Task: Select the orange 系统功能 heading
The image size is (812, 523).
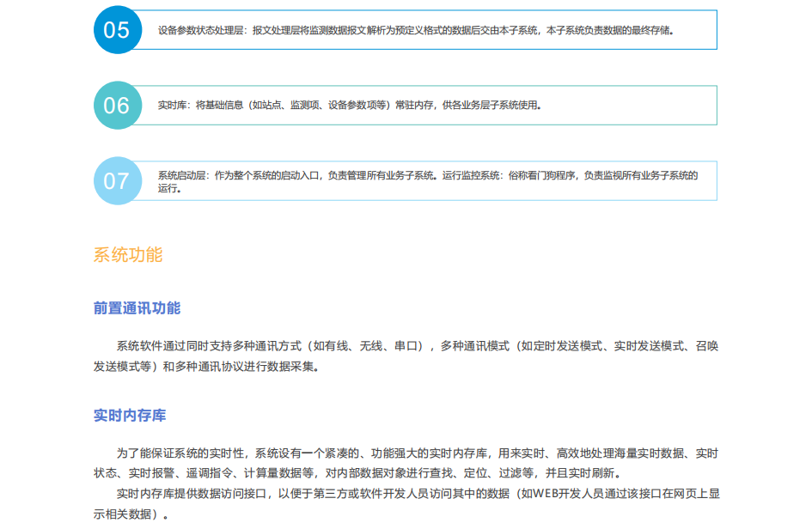Action: [127, 255]
